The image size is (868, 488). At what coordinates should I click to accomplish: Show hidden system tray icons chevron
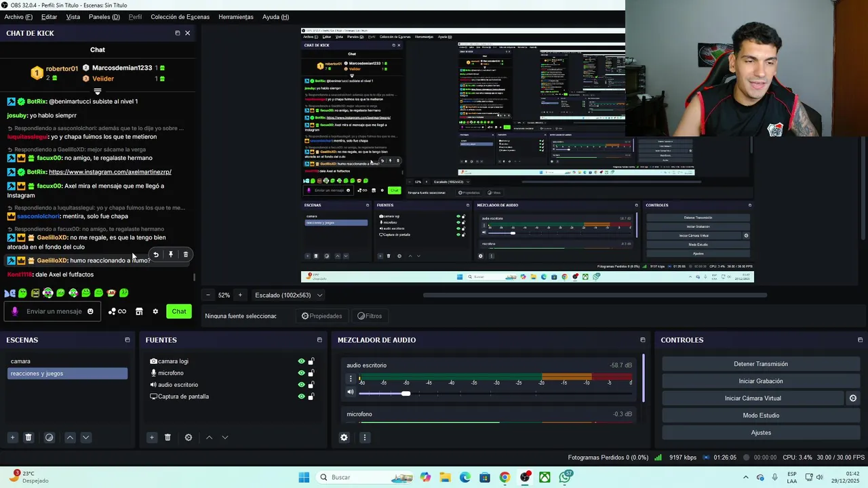coord(746,477)
